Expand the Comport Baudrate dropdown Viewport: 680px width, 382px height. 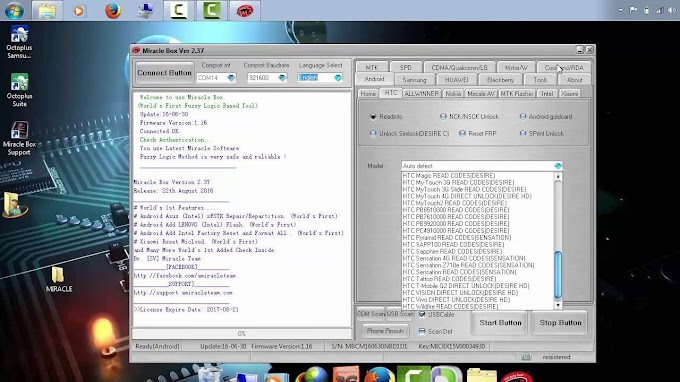tap(282, 78)
